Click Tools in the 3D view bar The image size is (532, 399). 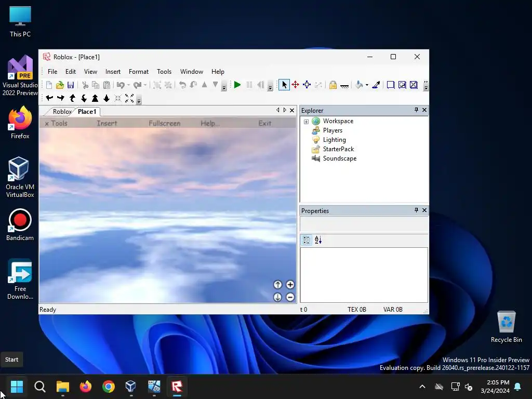59,124
